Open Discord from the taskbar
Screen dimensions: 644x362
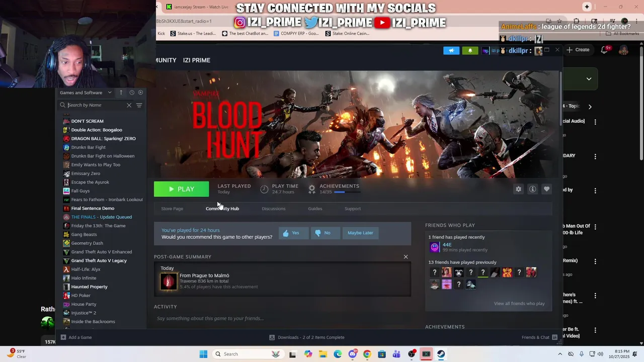pyautogui.click(x=353, y=354)
